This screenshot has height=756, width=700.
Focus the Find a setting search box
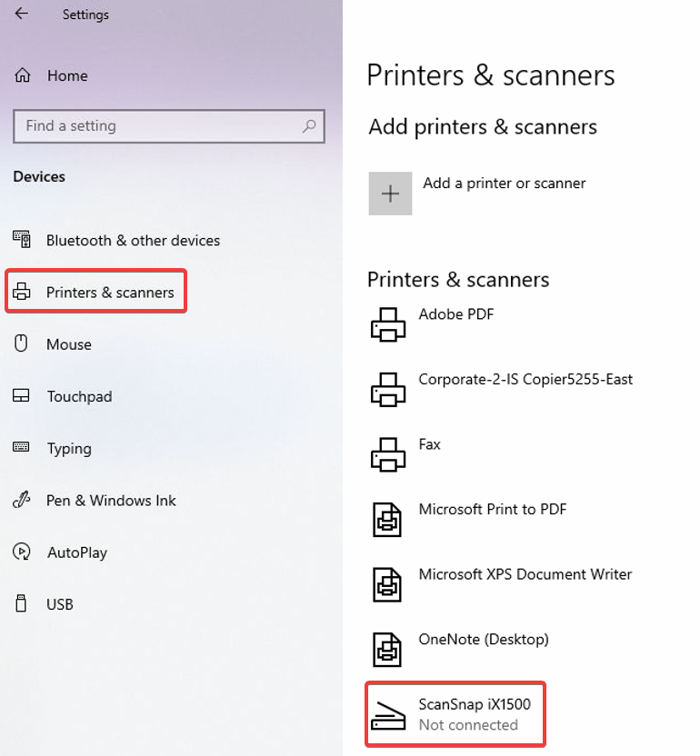tap(169, 126)
